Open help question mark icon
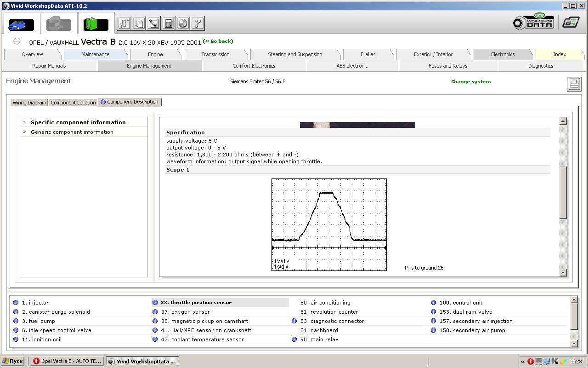This screenshot has width=588, height=368. pos(198,23)
